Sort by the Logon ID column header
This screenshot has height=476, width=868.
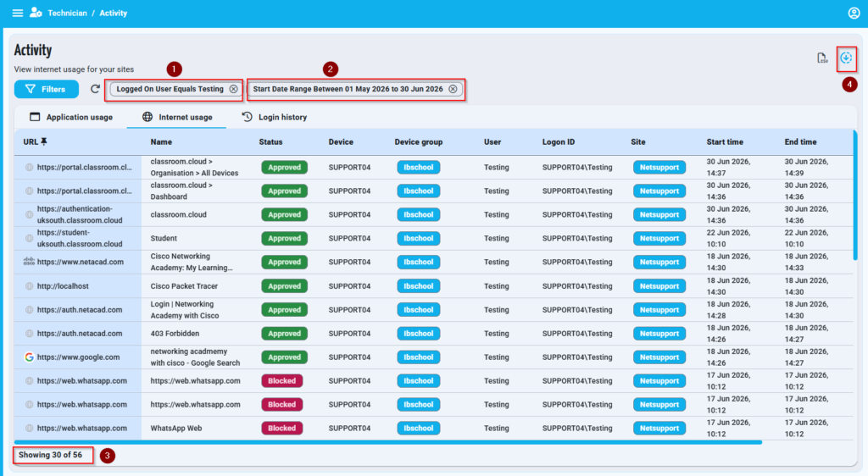(559, 142)
